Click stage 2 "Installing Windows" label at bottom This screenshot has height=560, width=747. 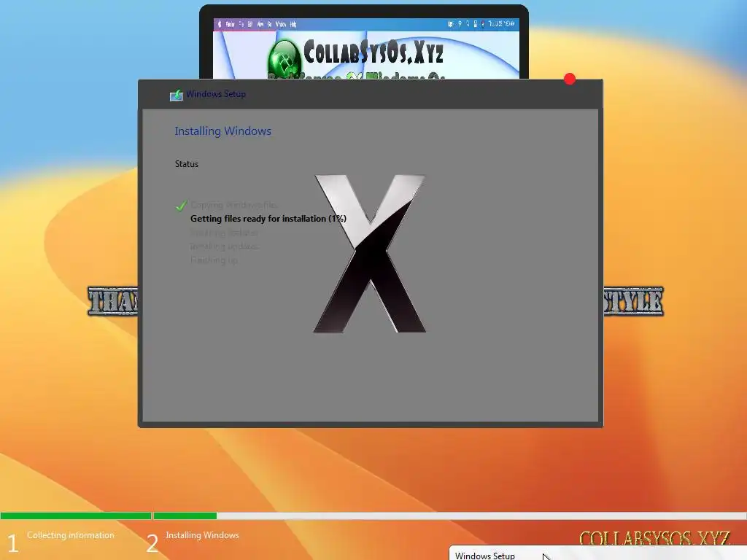click(x=203, y=535)
